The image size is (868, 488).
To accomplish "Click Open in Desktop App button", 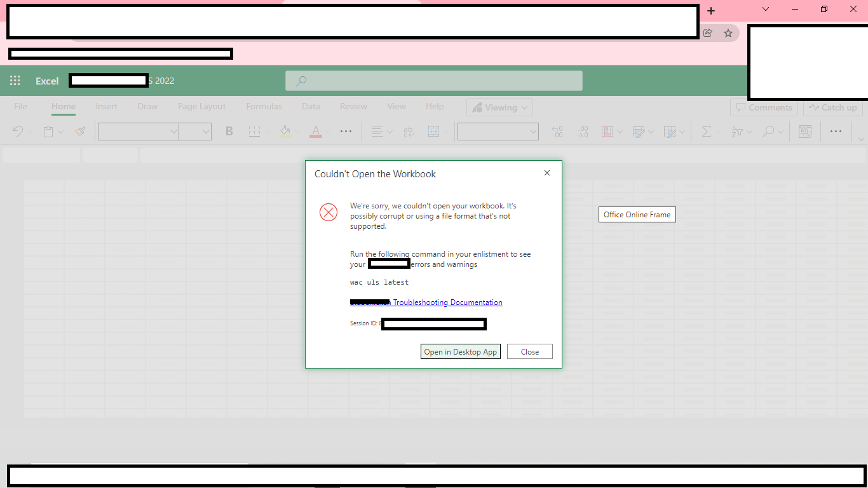I will 461,351.
